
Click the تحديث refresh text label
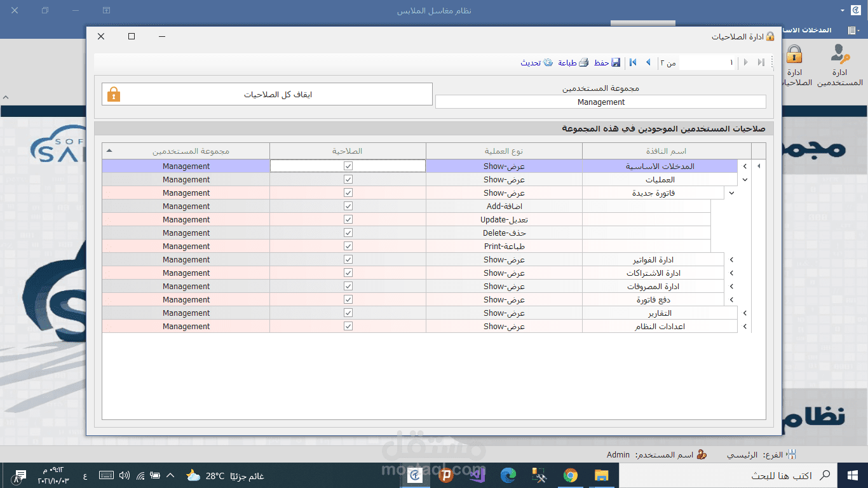click(x=531, y=62)
